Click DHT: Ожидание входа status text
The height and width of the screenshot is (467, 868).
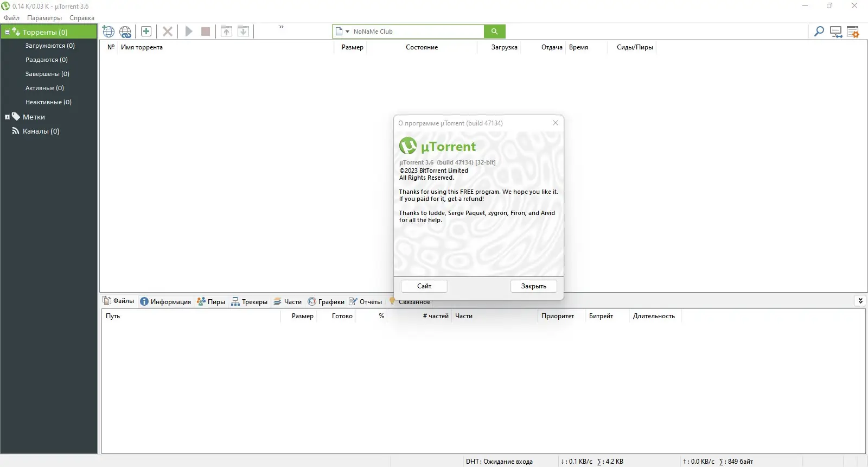coord(499,462)
